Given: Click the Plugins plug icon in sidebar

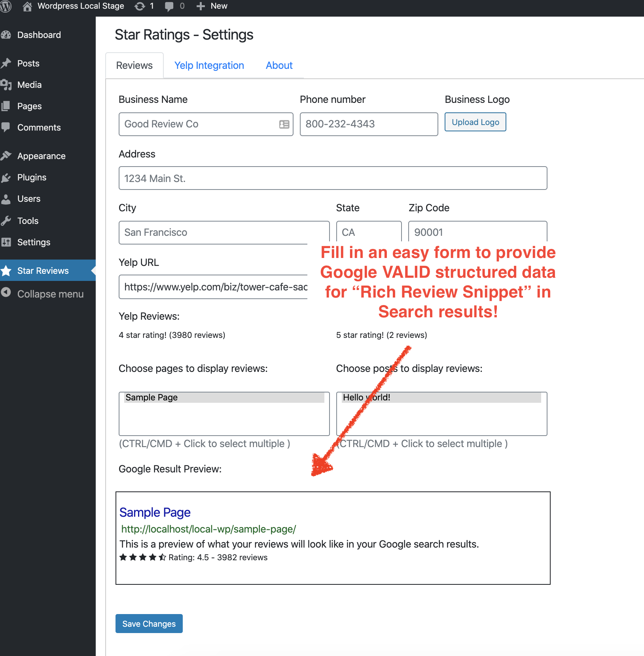Looking at the screenshot, I should [x=6, y=178].
